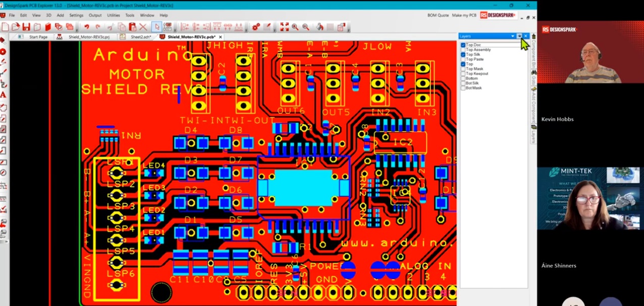Image resolution: width=644 pixels, height=306 pixels.
Task: Pin the Layers panel with auto-hide icon
Action: pyautogui.click(x=519, y=36)
